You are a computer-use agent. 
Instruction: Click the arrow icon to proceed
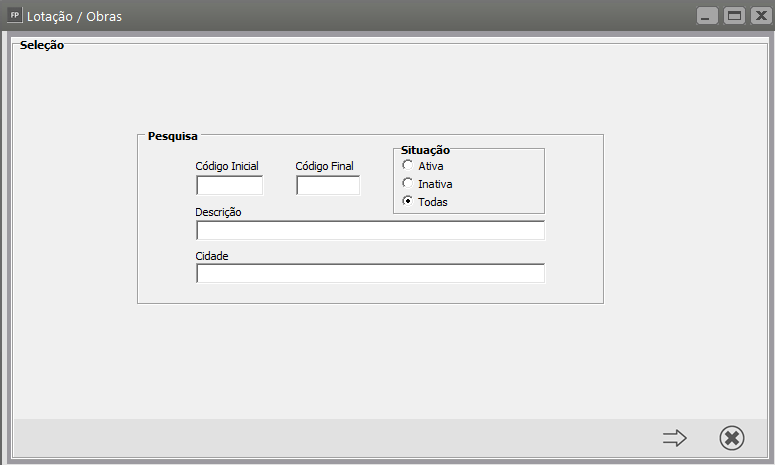(675, 438)
